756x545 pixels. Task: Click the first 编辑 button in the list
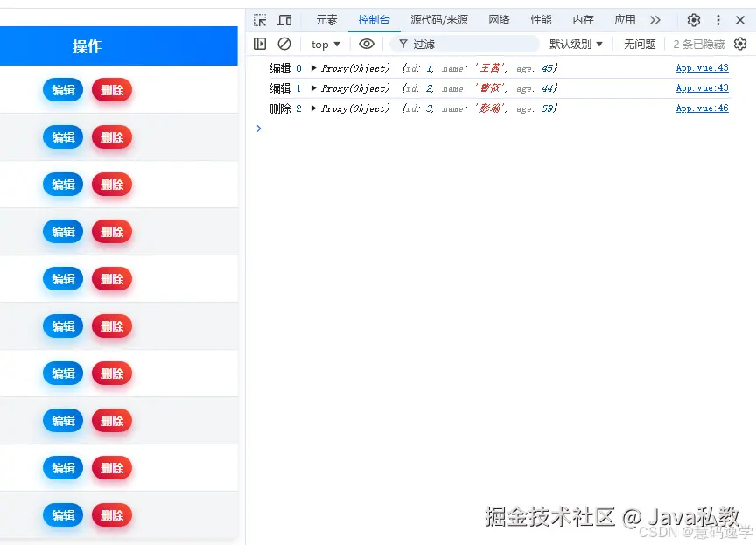[x=62, y=89]
